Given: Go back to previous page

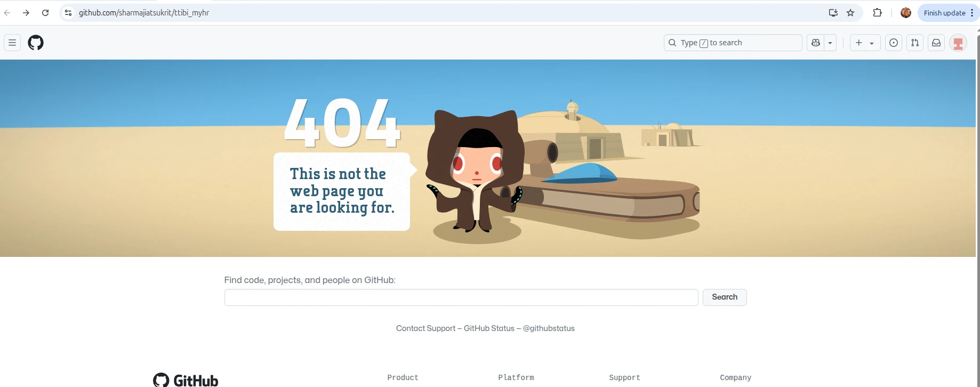Looking at the screenshot, I should [7, 13].
